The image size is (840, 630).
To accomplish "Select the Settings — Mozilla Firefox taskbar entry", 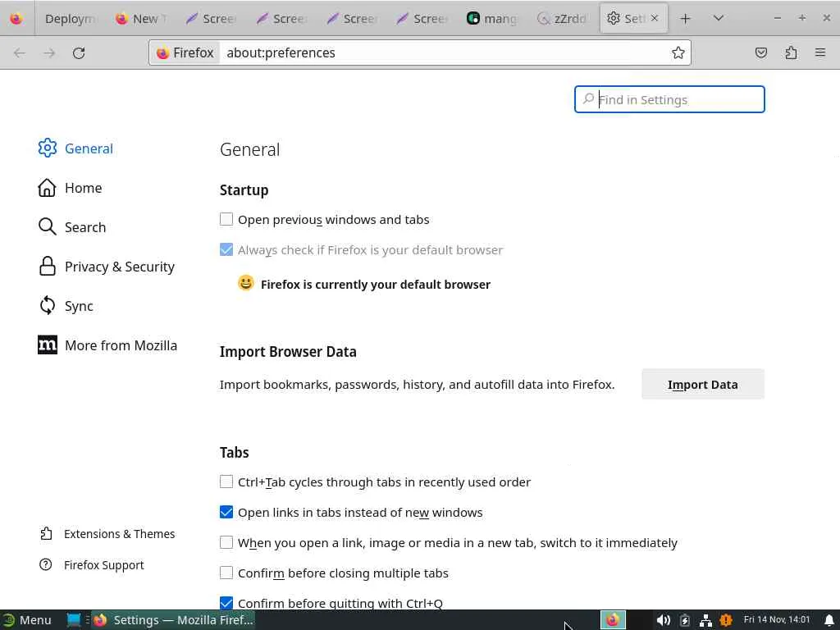I will pyautogui.click(x=172, y=620).
